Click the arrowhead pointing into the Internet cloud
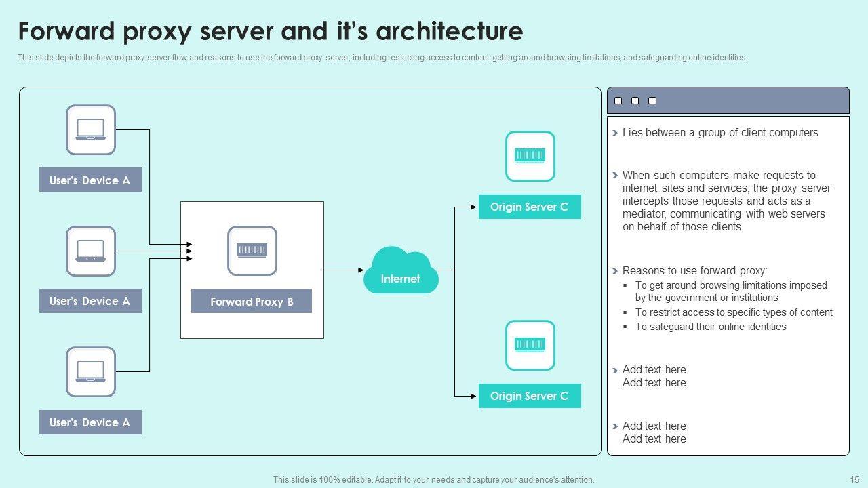Viewport: 868px width, 488px height. pos(360,270)
